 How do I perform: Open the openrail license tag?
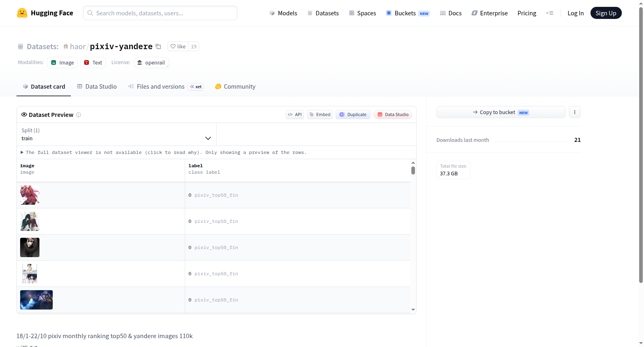151,62
